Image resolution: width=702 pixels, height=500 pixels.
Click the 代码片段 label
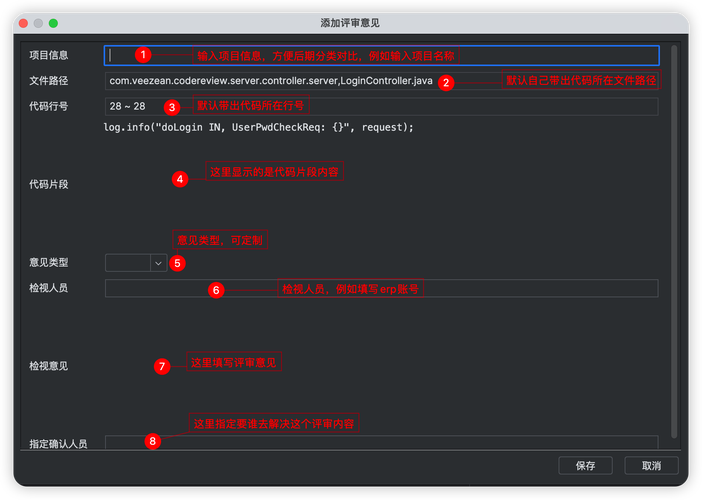[48, 184]
